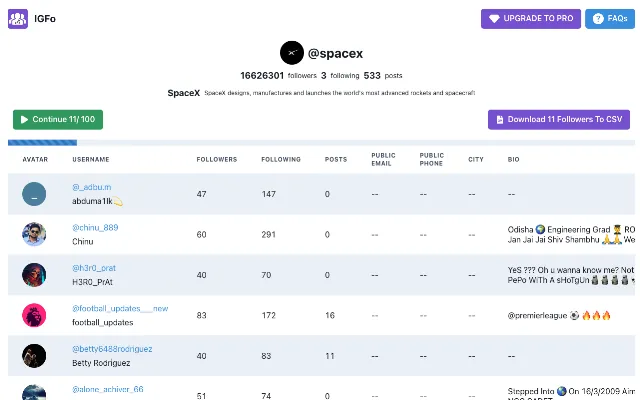This screenshot has height=400, width=640.
Task: Click posts value 16 for football_updates
Action: click(330, 316)
